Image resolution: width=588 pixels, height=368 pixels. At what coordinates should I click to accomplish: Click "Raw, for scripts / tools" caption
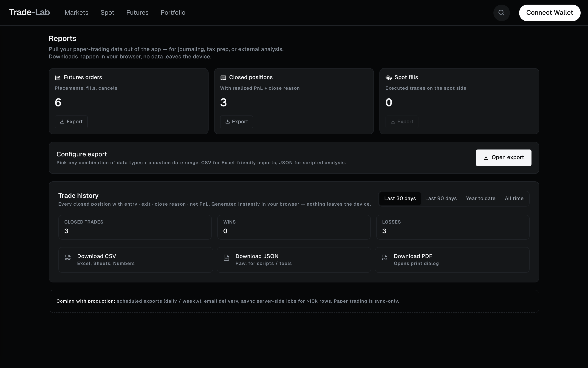[263, 264]
